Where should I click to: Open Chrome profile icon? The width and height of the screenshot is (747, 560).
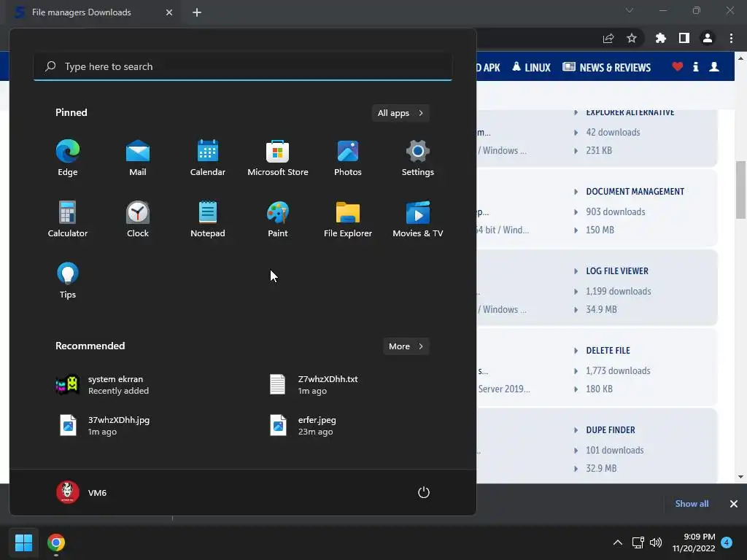708,38
